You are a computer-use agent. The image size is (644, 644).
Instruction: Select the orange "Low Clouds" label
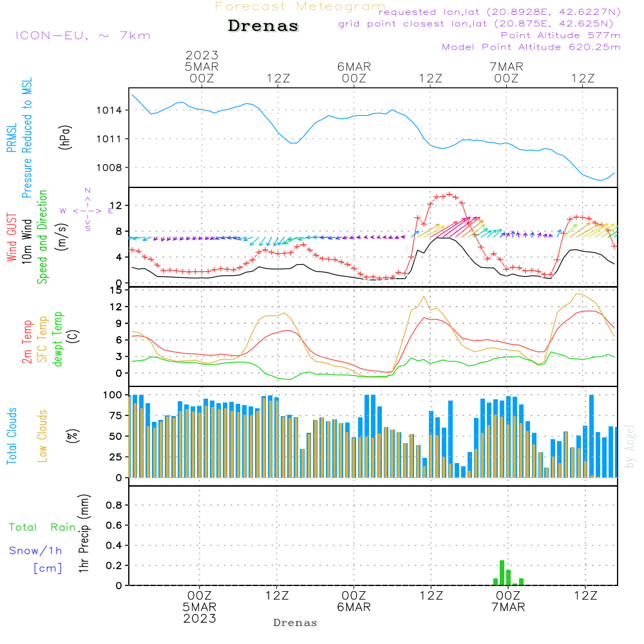point(42,436)
